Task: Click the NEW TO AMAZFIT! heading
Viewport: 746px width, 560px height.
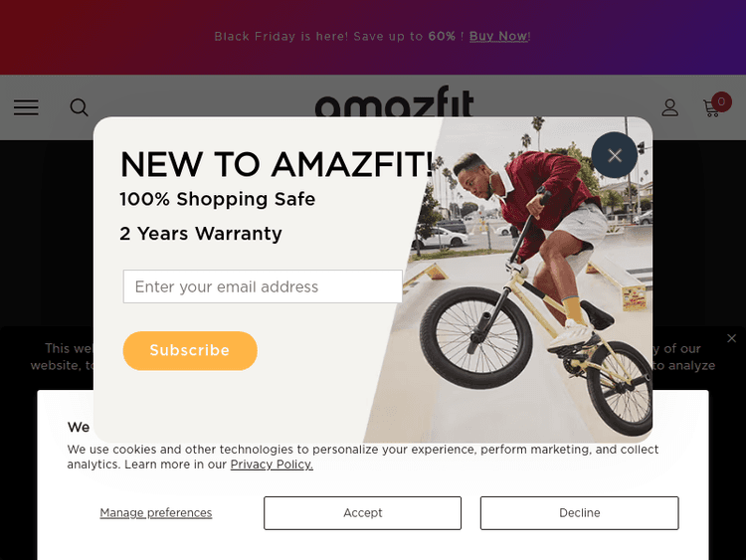Action: point(277,164)
